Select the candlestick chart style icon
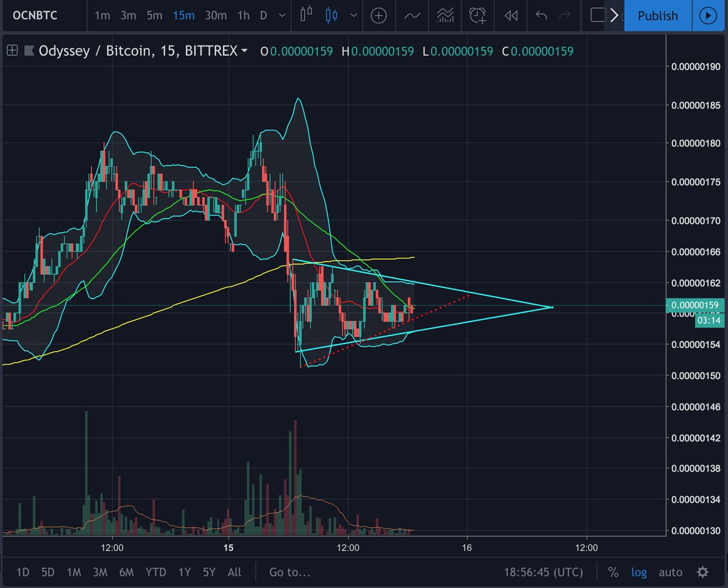Viewport: 728px width, 588px height. [332, 15]
